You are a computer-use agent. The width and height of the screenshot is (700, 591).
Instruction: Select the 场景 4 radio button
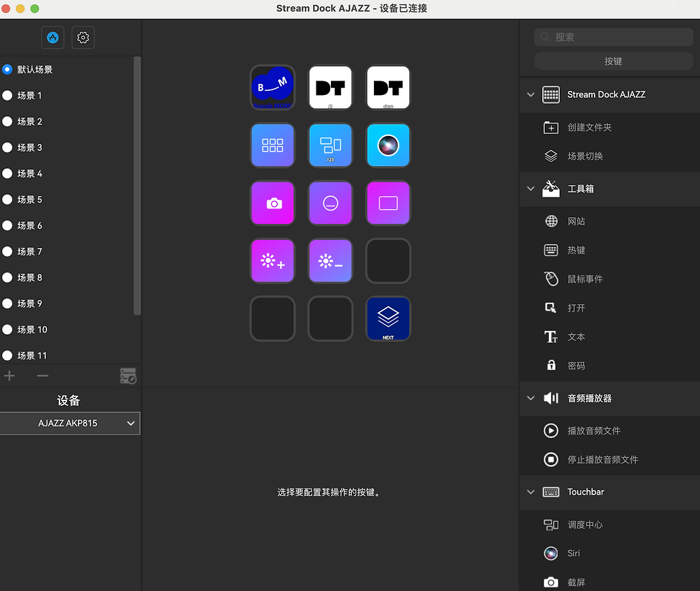pos(7,174)
